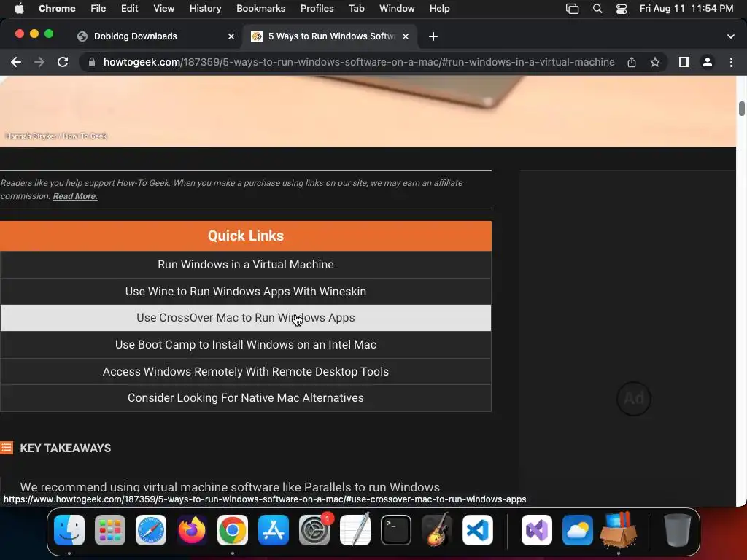Open the View menu in menu bar
The height and width of the screenshot is (560, 747).
[x=163, y=8]
